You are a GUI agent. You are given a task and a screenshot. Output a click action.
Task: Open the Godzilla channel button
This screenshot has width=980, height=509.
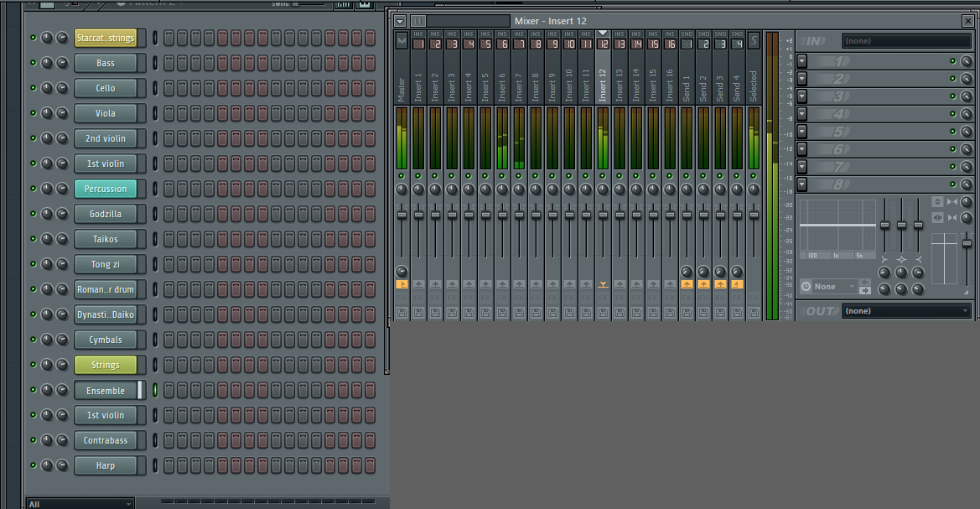click(106, 214)
